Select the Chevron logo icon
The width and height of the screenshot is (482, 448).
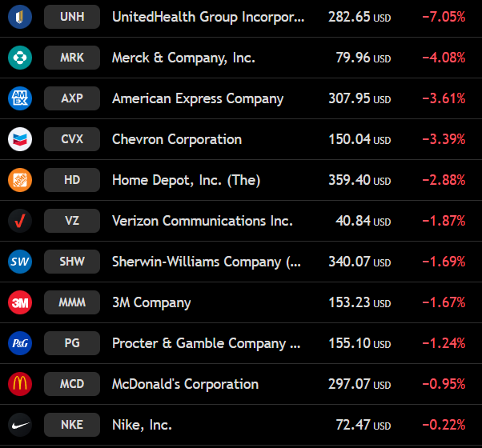(20, 139)
